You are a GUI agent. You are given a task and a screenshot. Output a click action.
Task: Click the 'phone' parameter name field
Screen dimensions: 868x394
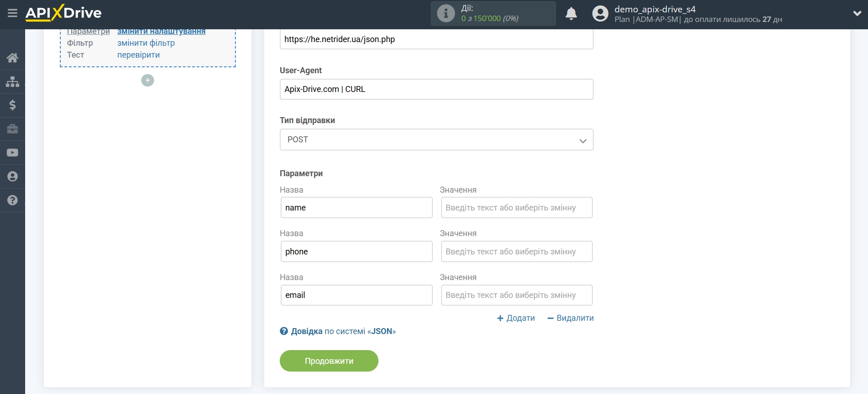tap(357, 252)
